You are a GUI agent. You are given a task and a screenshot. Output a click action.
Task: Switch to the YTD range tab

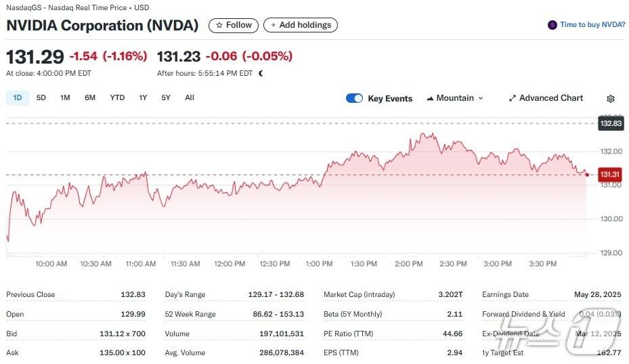tap(117, 97)
